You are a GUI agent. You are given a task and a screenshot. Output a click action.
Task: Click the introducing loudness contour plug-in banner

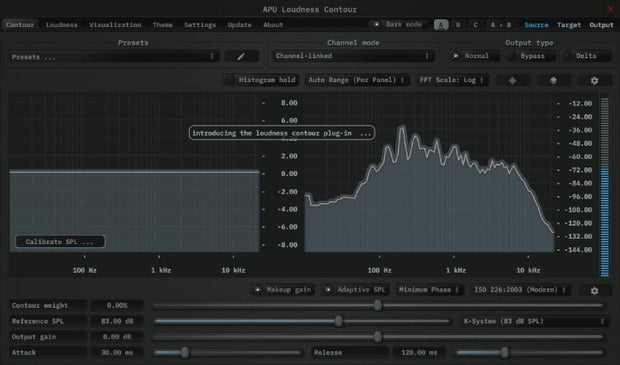pos(282,133)
